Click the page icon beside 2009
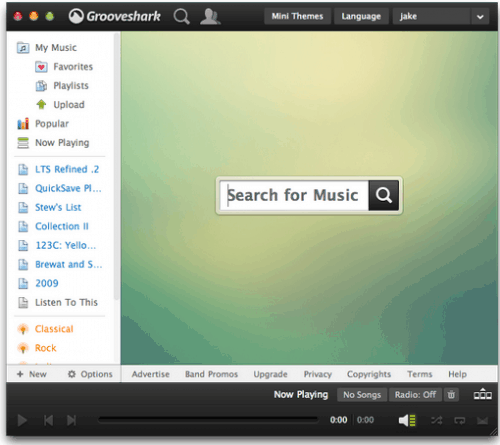 [23, 283]
